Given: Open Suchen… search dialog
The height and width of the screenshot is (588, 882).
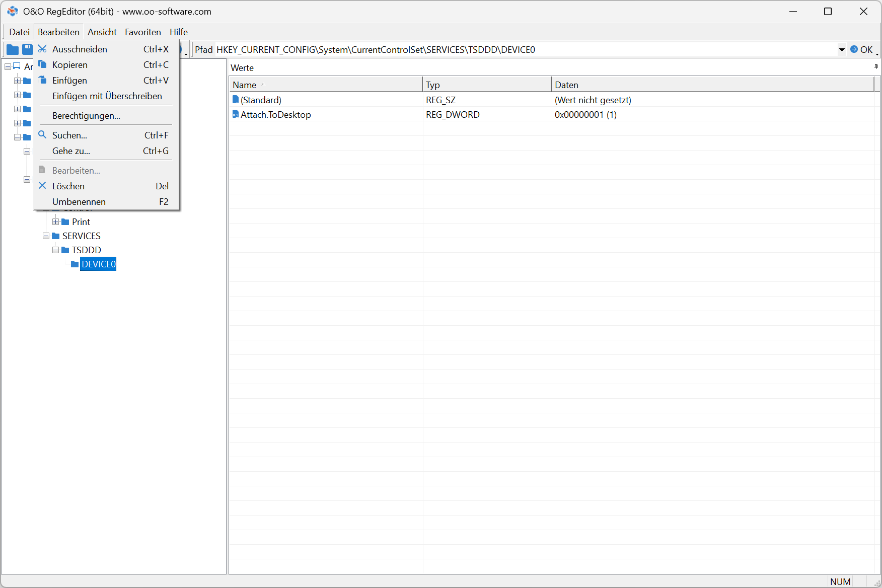Looking at the screenshot, I should pos(69,135).
